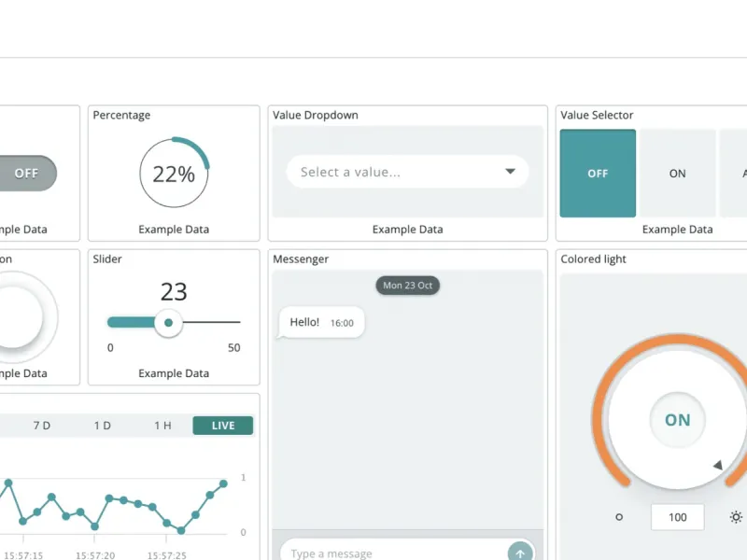Image resolution: width=747 pixels, height=560 pixels.
Task: Click 'Example Data' under the Slider
Action: click(174, 373)
